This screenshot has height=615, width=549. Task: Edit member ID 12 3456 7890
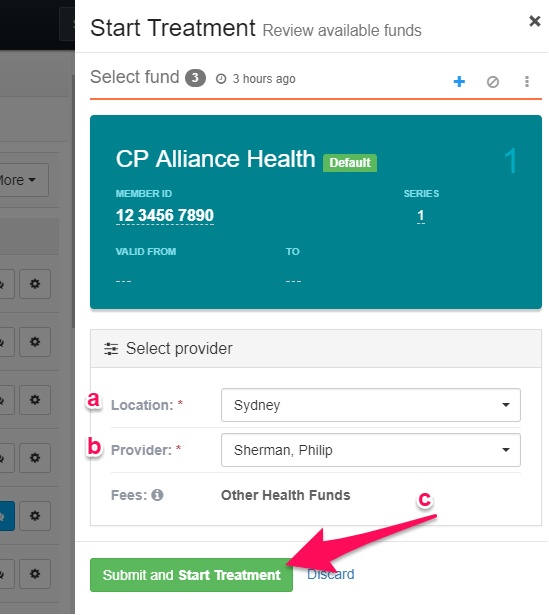click(x=165, y=215)
